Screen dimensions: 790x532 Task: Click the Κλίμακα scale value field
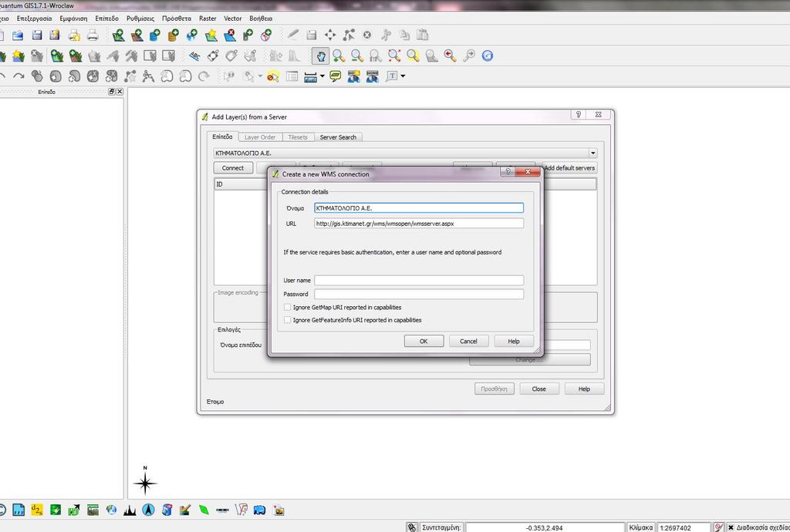[x=684, y=527]
